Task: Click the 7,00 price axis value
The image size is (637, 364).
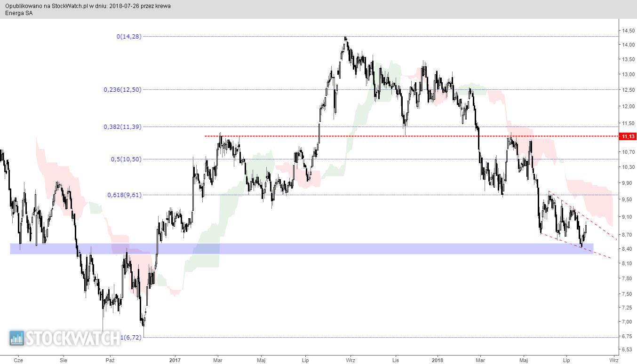Action: click(x=628, y=322)
